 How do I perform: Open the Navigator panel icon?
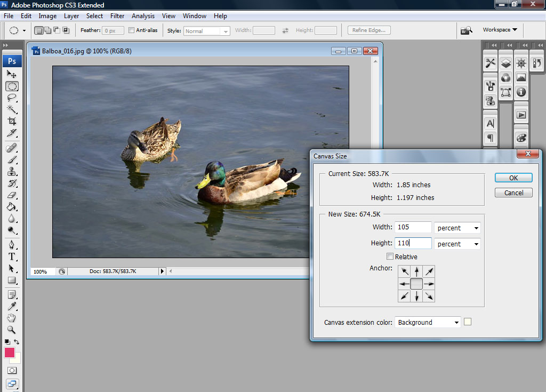521,63
